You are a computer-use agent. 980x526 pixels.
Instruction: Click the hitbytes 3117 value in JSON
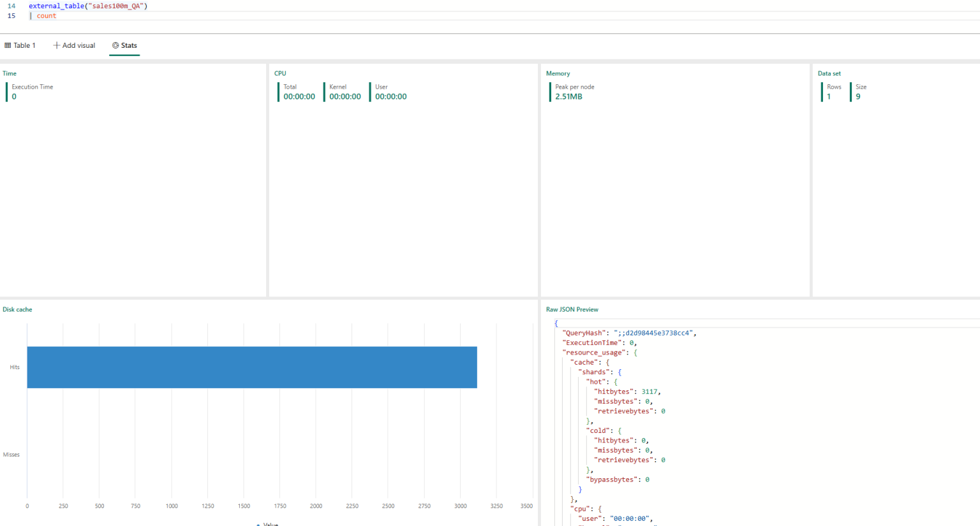tap(650, 392)
